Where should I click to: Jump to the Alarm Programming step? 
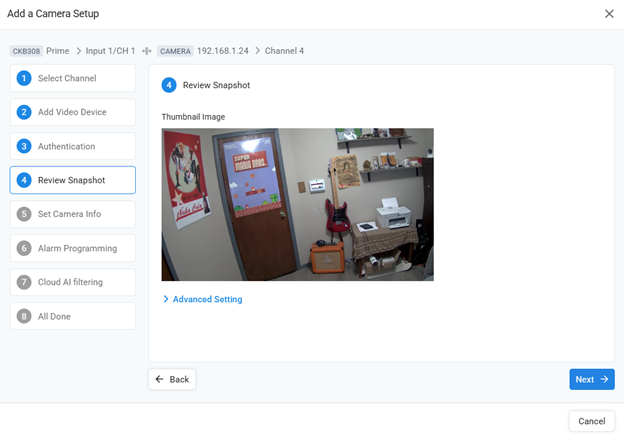72,249
